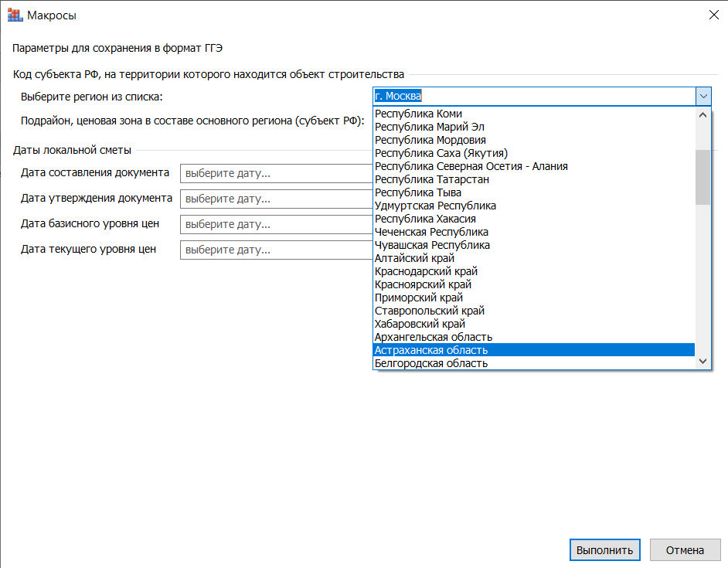Close the Макросы dialog window
728x568 pixels.
point(712,15)
